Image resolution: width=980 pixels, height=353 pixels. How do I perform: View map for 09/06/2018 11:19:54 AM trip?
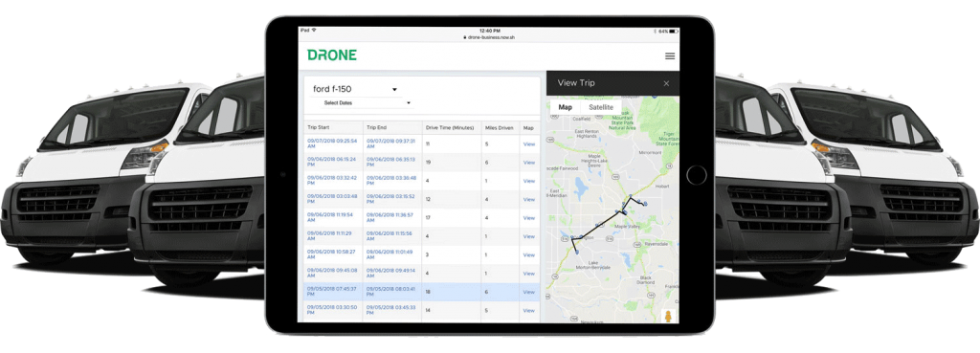(x=528, y=218)
